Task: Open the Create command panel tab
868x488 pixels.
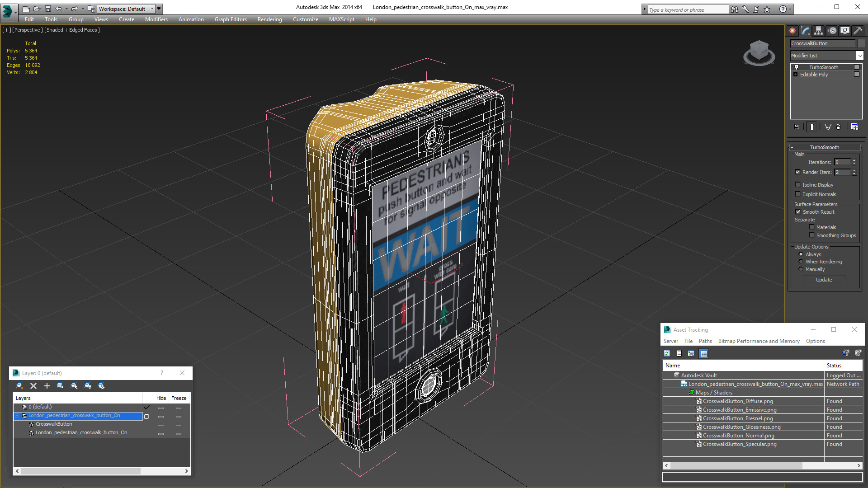Action: pyautogui.click(x=793, y=31)
